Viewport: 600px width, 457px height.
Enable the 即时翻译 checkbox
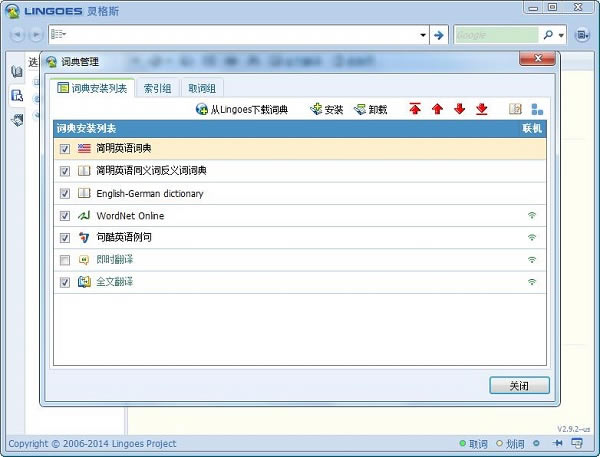[65, 260]
